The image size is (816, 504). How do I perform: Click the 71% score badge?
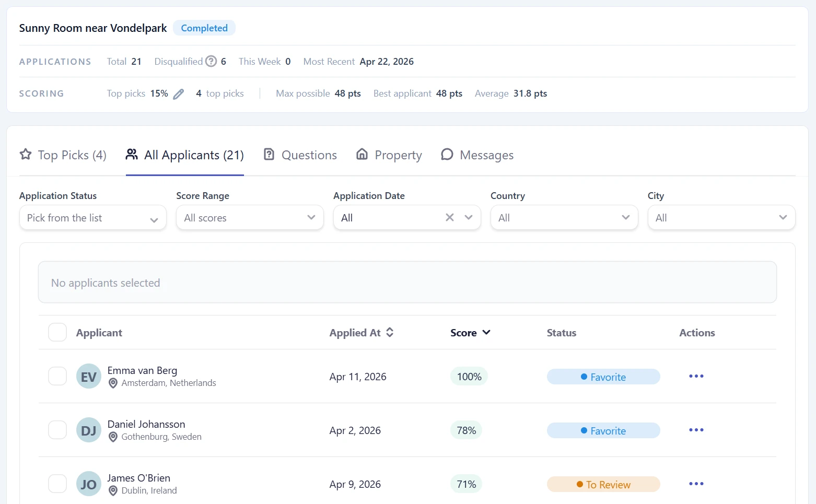pos(467,484)
